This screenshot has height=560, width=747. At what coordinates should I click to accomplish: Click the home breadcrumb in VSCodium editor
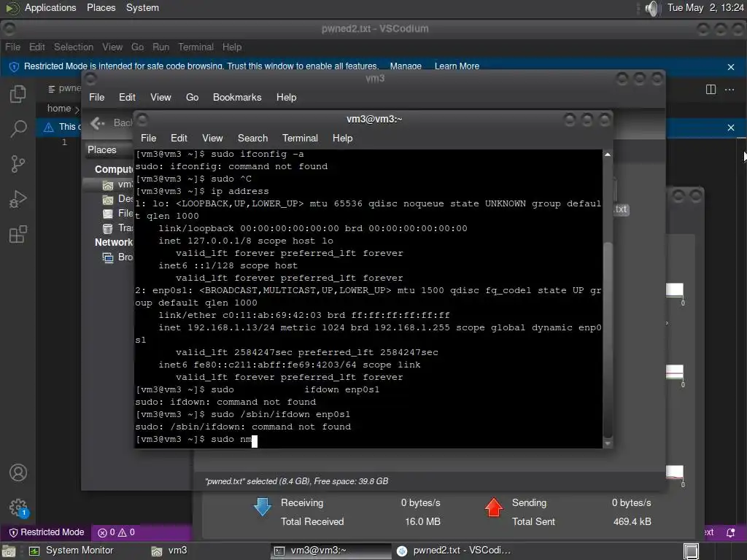58,109
